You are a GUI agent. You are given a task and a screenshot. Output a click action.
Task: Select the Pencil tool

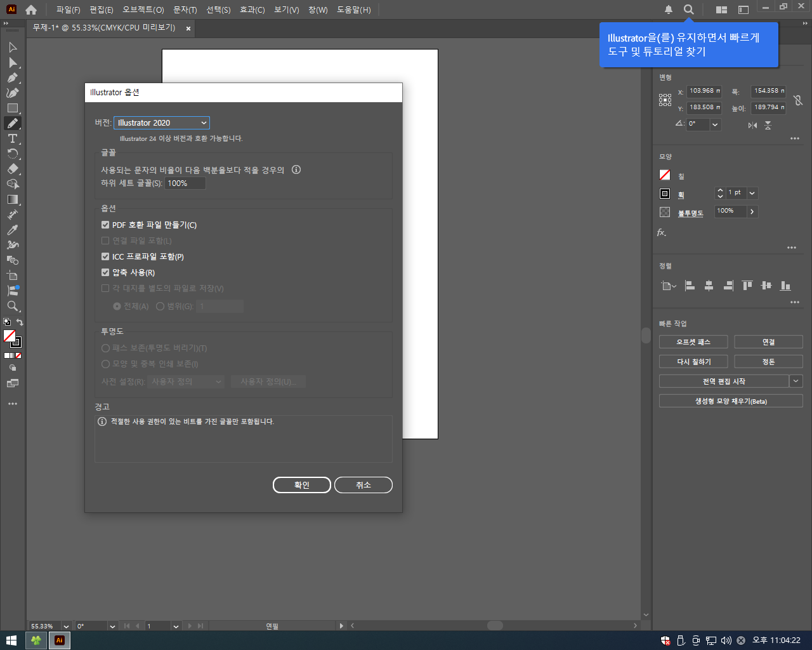coord(13,123)
